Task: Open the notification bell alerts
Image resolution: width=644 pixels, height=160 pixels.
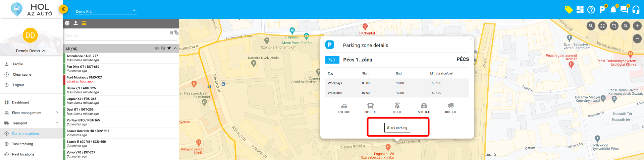Action: (x=613, y=10)
